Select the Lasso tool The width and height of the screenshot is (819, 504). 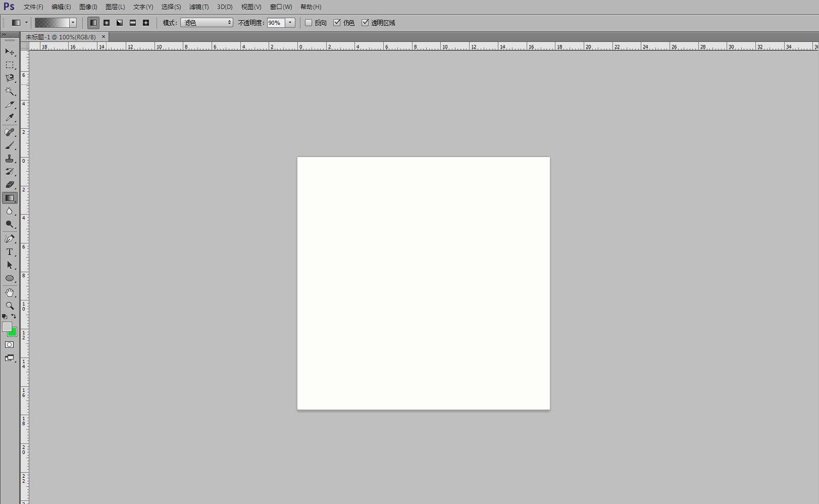click(10, 78)
